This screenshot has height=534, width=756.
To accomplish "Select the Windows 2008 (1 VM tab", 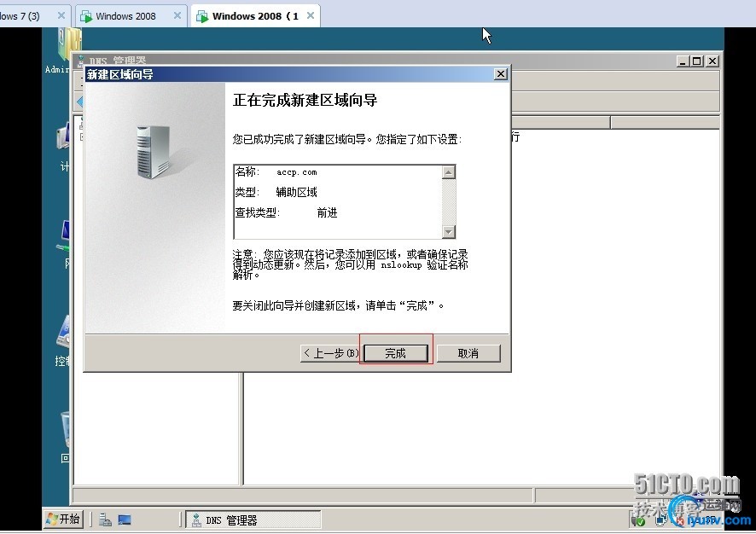I will click(x=255, y=16).
